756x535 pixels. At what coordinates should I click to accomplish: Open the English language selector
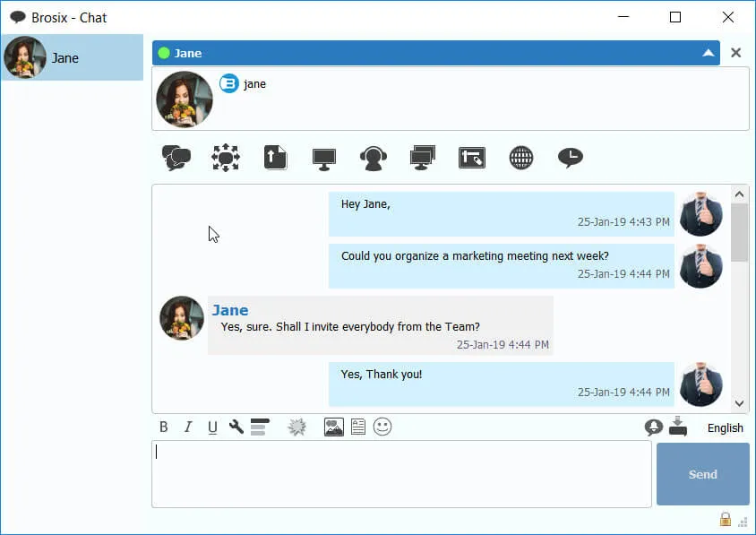(x=726, y=427)
